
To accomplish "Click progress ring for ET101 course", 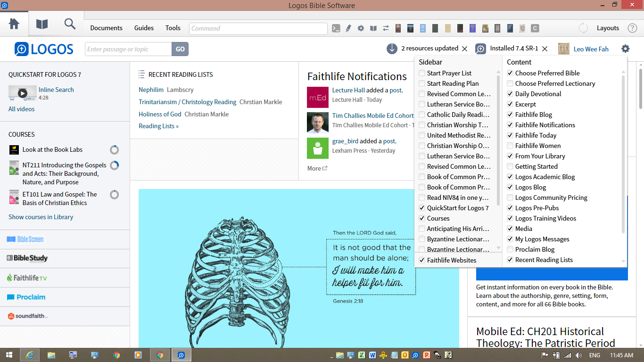I will pos(114,195).
